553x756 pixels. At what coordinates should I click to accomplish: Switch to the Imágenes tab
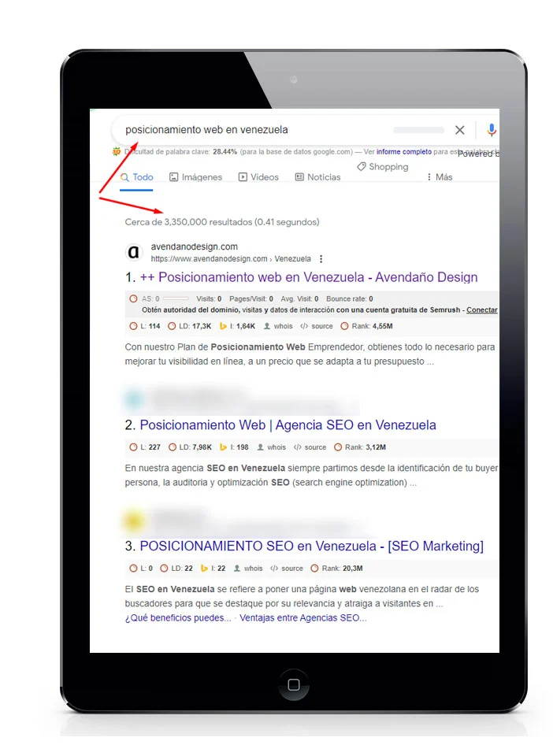195,177
